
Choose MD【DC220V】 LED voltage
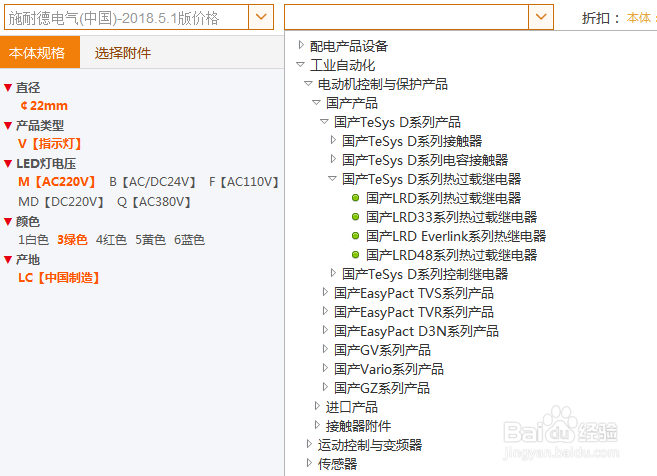click(x=60, y=202)
